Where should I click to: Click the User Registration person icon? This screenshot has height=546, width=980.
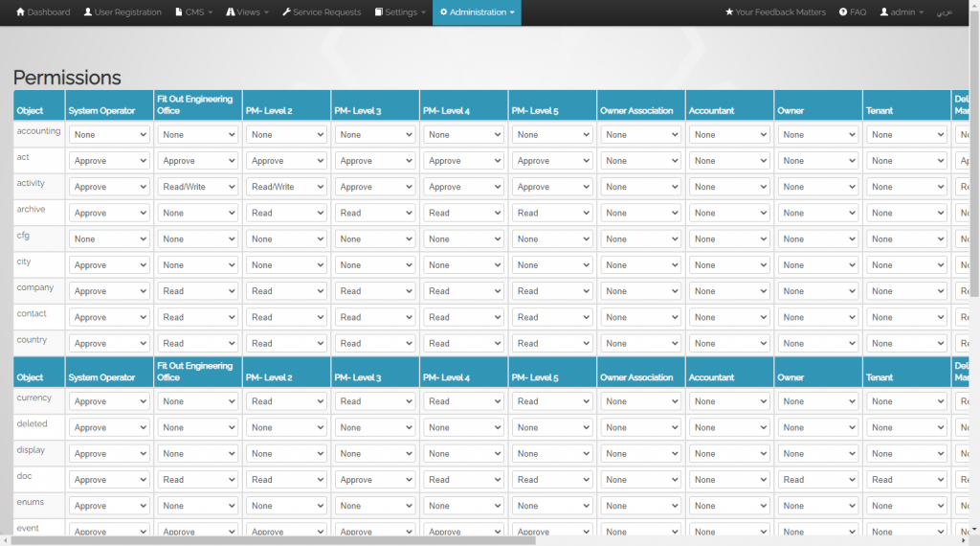[x=88, y=12]
